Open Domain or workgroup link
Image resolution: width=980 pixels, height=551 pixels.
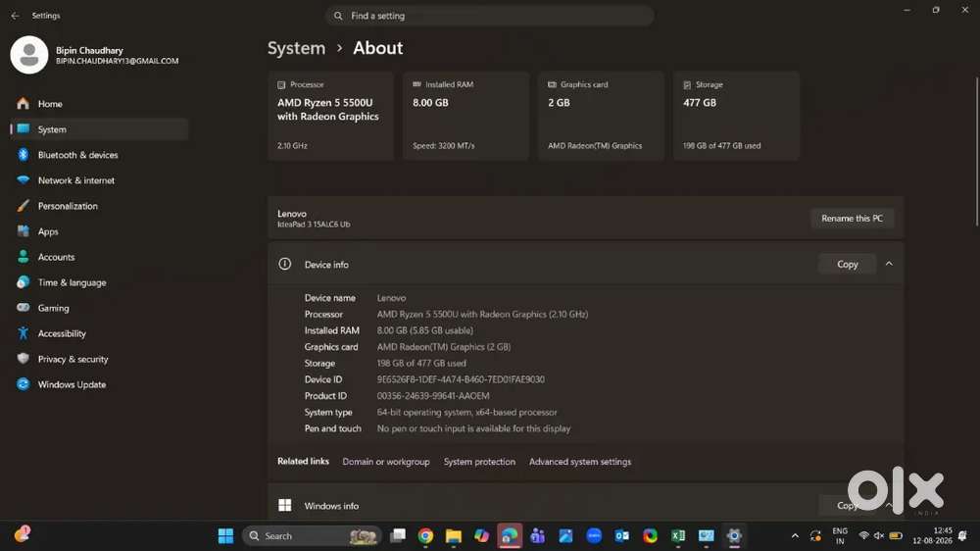(385, 462)
